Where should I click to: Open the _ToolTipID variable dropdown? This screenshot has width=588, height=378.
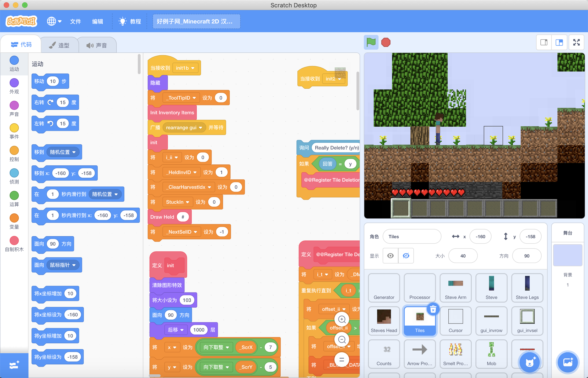(x=181, y=98)
